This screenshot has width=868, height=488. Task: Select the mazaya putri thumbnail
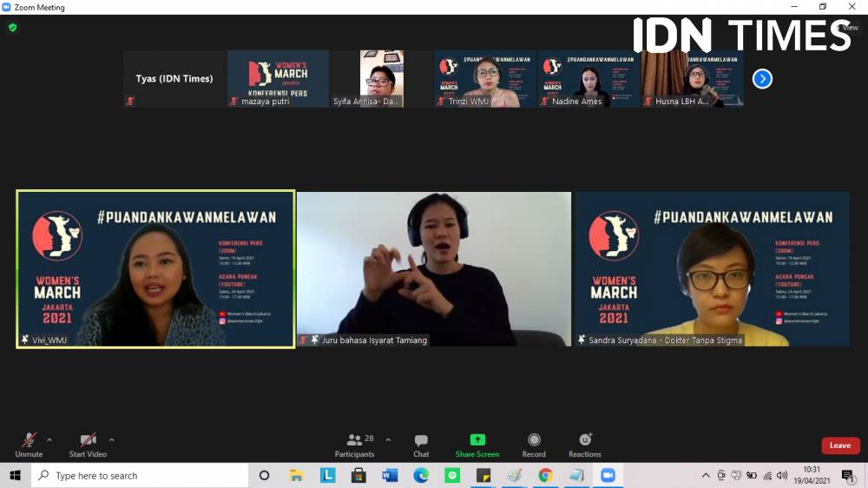pyautogui.click(x=278, y=79)
